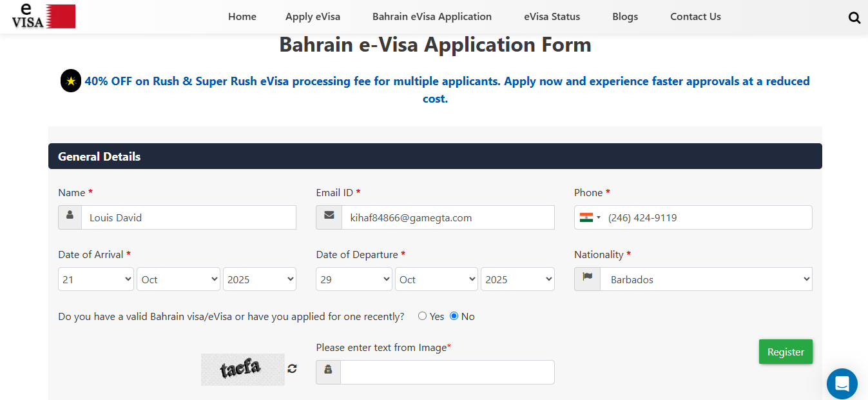
Task: Click the icon beside captcha text field
Action: coord(328,372)
